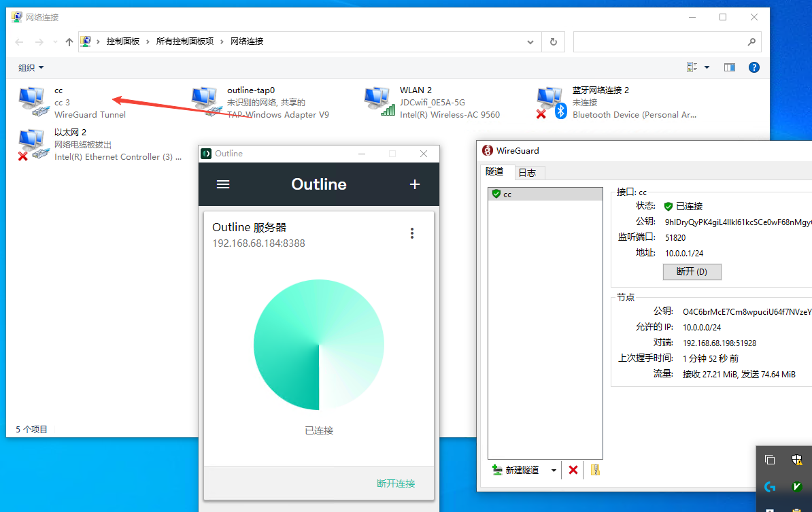812x512 pixels.
Task: Click the 5 个项目 status bar text
Action: coord(31,429)
